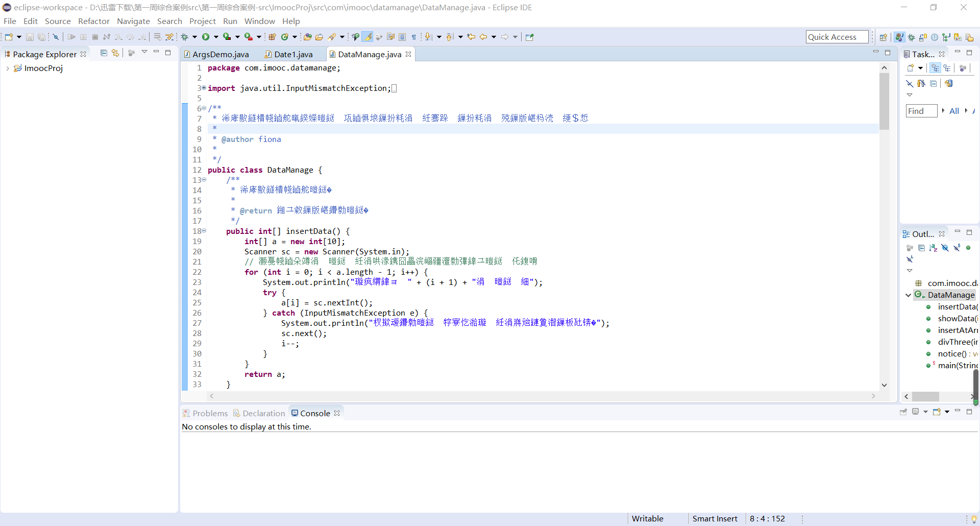Toggle alphabetical Sort in Outline view
Screen dimensions: 980x526
click(x=933, y=248)
